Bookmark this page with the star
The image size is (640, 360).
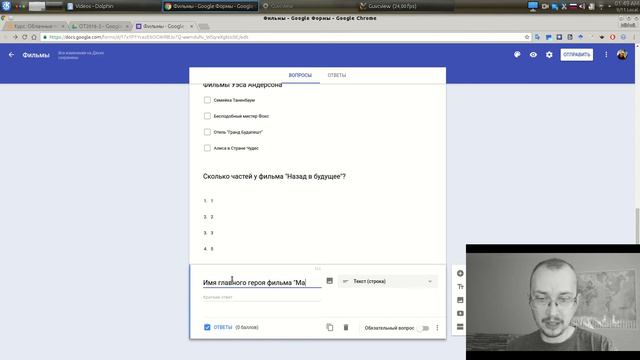pyautogui.click(x=527, y=37)
